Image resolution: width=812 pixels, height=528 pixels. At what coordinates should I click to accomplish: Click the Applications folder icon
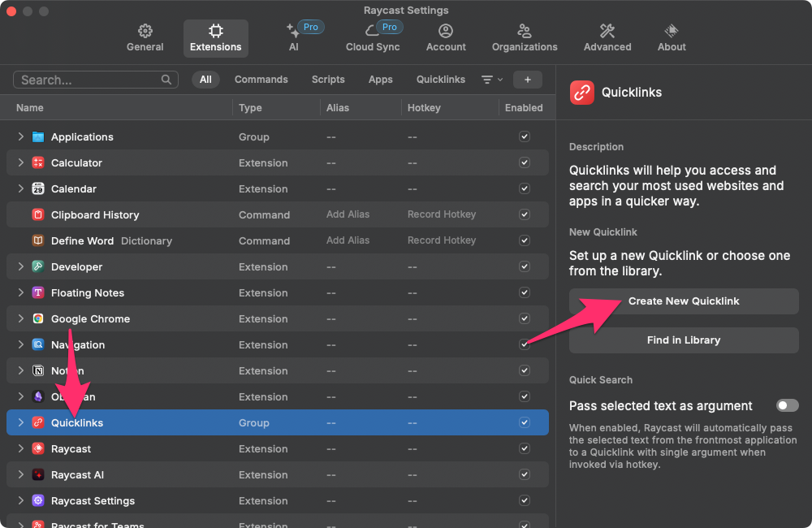pos(38,136)
